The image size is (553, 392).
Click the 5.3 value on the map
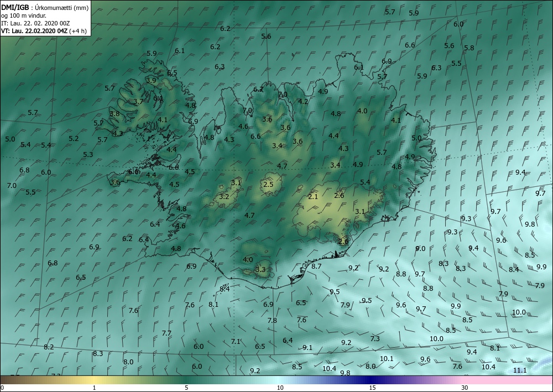[x=88, y=154]
